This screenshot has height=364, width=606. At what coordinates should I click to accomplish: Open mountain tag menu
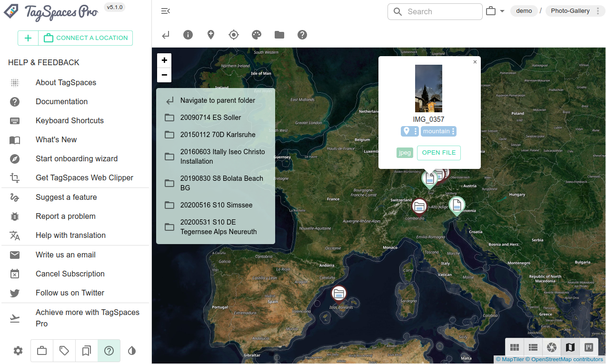click(x=453, y=131)
